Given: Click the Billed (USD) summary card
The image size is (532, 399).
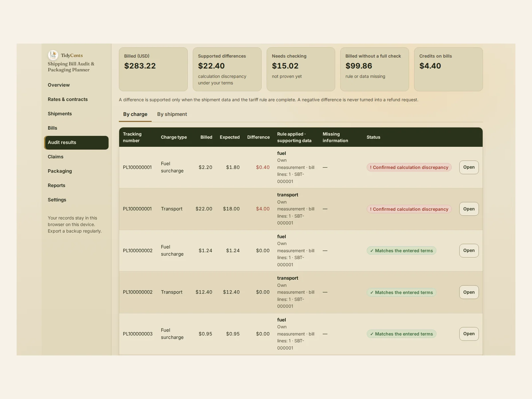Looking at the screenshot, I should (153, 69).
